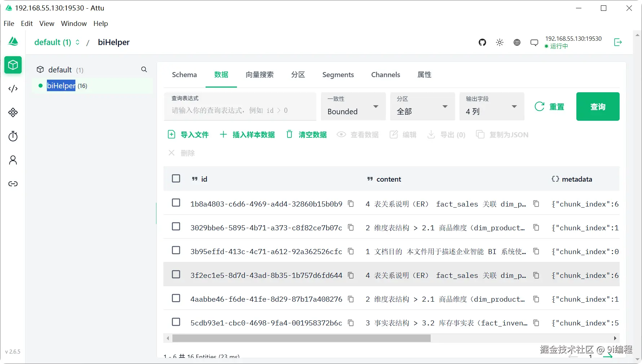
Task: Check the row 5cdb93e1 checkbox
Action: (x=176, y=322)
